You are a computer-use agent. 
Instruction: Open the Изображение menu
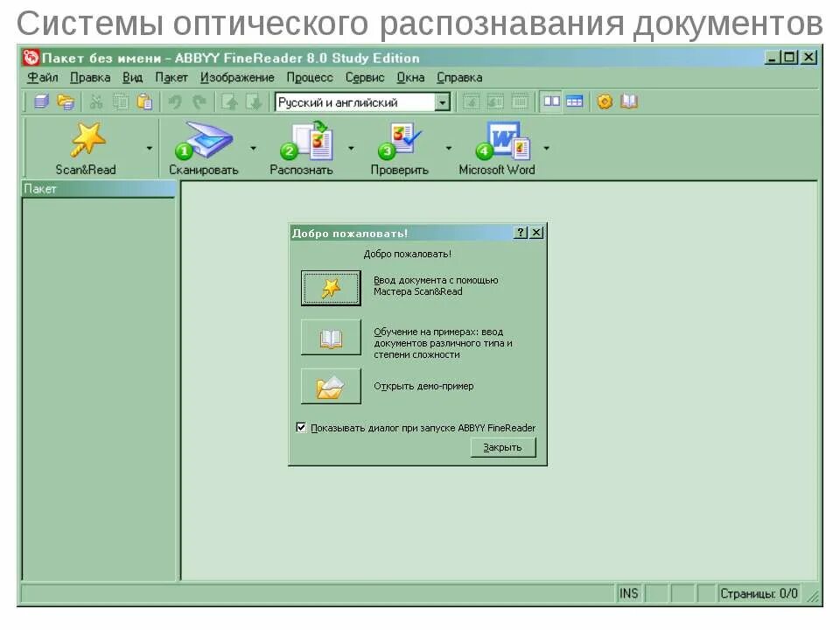tap(237, 78)
